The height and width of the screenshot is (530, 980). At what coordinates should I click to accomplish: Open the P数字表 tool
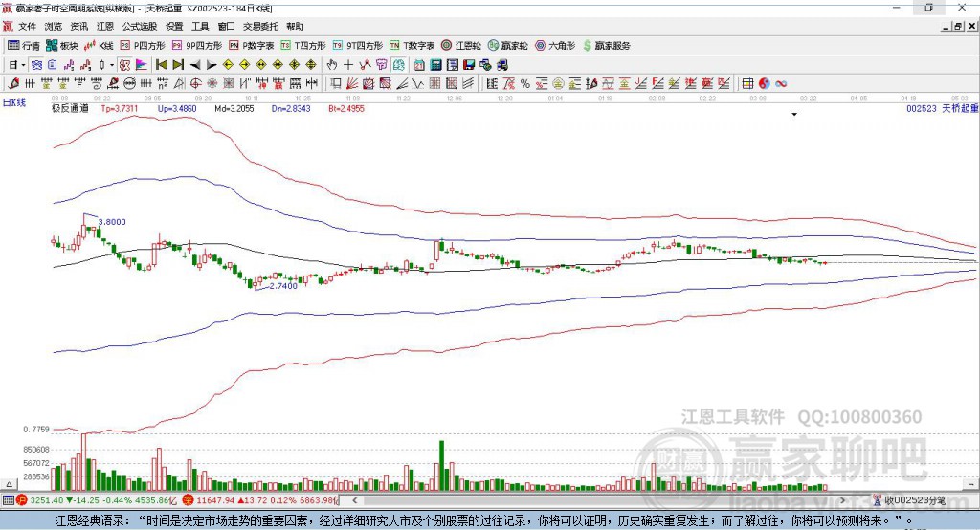coord(252,46)
